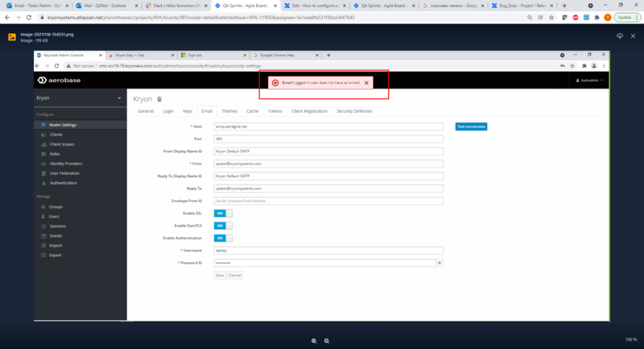Download the previewed image file

(620, 36)
